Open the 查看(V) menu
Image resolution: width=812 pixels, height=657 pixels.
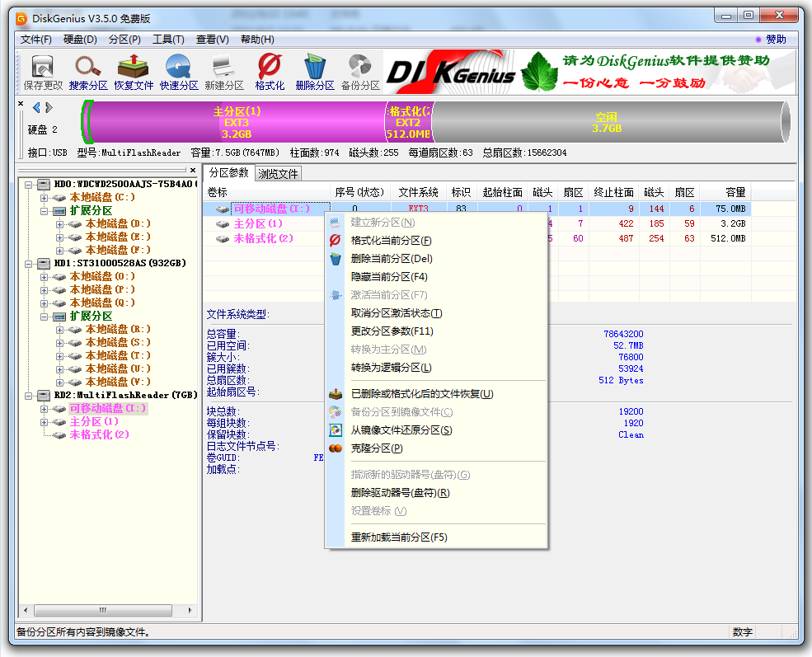(x=213, y=40)
